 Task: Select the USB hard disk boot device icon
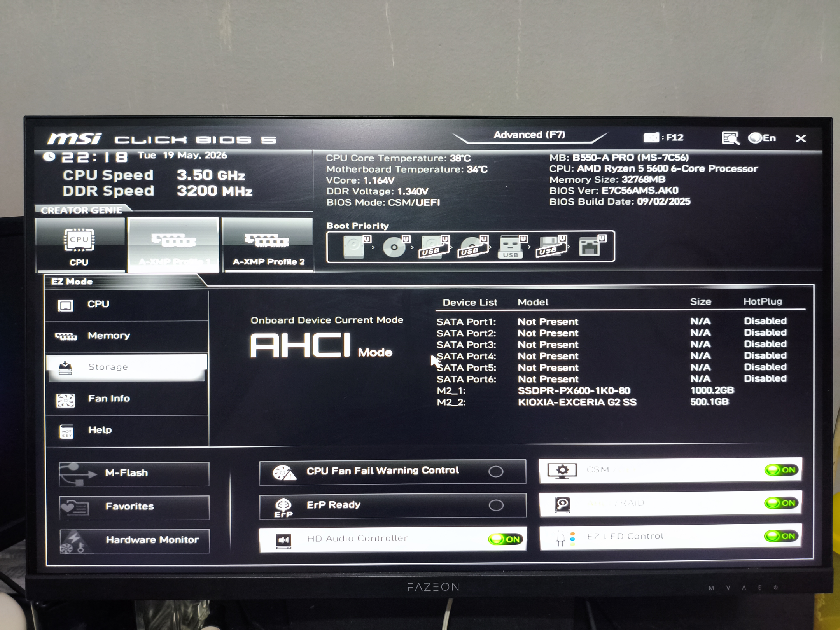(x=434, y=247)
